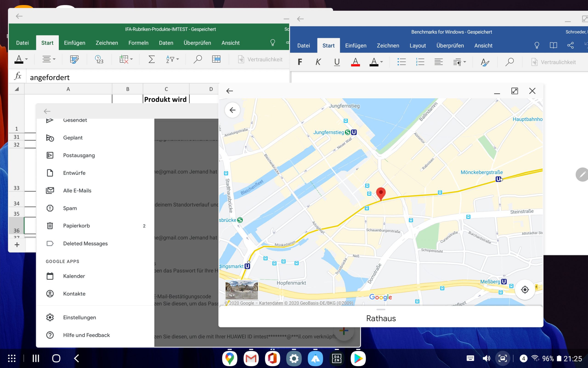
Task: Click my-location button in Maps
Action: coord(525,289)
